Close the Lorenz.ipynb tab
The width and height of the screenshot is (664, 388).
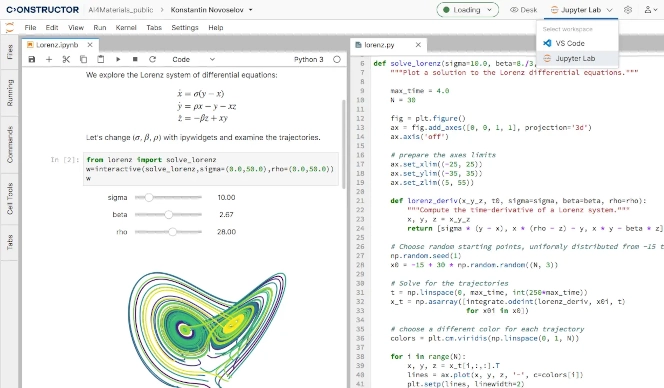pyautogui.click(x=90, y=44)
